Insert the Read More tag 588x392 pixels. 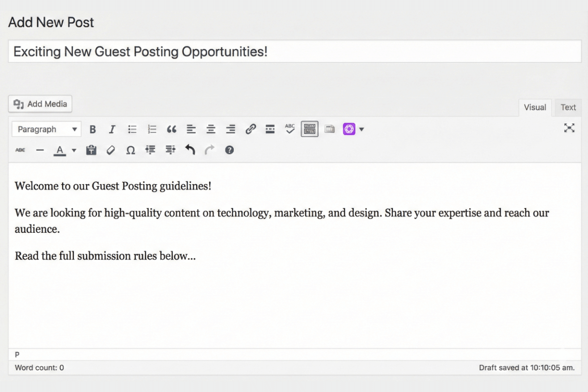point(270,129)
